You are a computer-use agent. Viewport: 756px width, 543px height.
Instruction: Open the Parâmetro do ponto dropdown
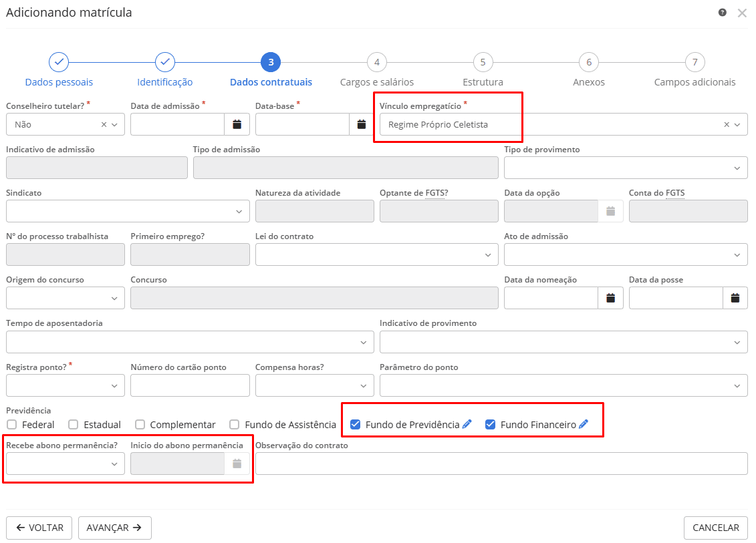pyautogui.click(x=563, y=385)
